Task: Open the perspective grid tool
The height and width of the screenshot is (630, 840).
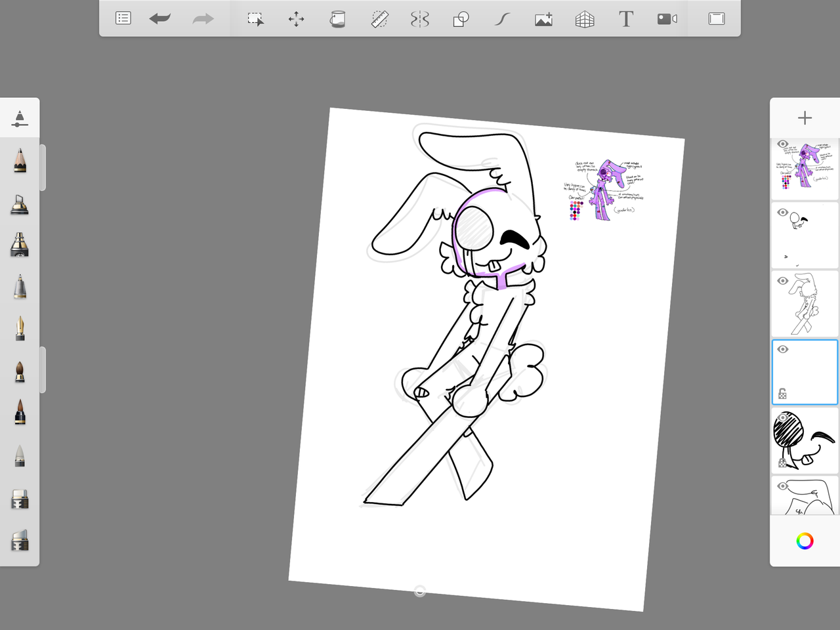Action: [585, 19]
